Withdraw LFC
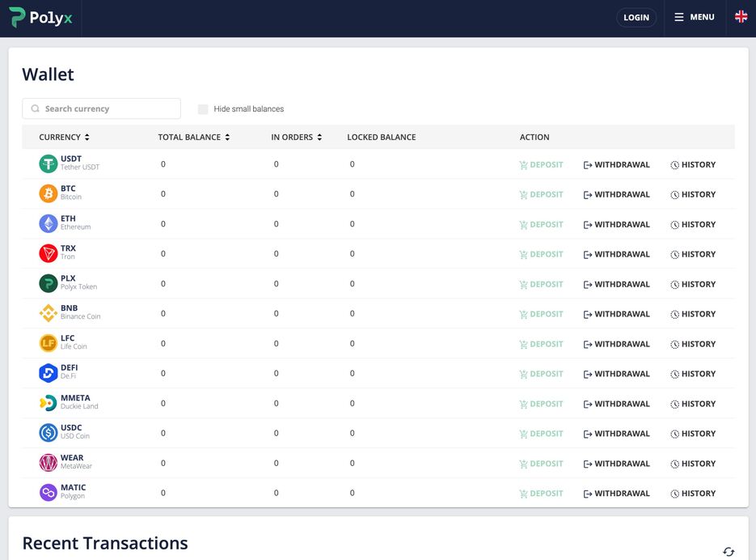756x560 pixels. (x=617, y=344)
